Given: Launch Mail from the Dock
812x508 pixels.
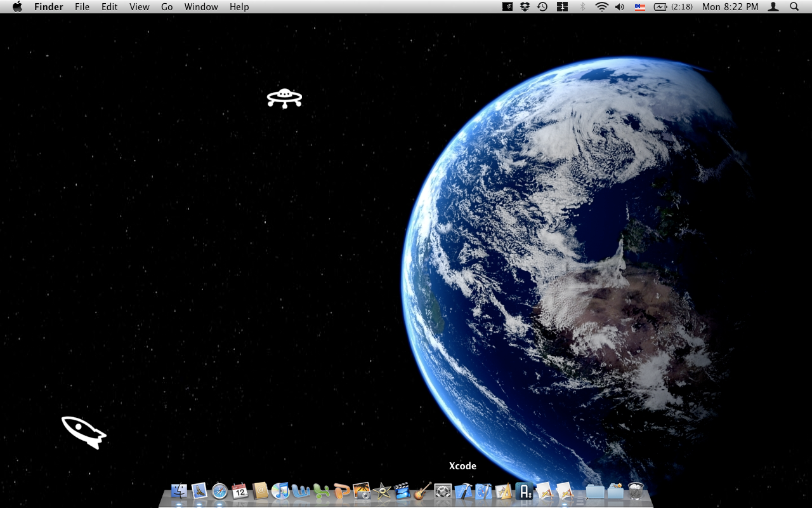Looking at the screenshot, I should click(199, 491).
